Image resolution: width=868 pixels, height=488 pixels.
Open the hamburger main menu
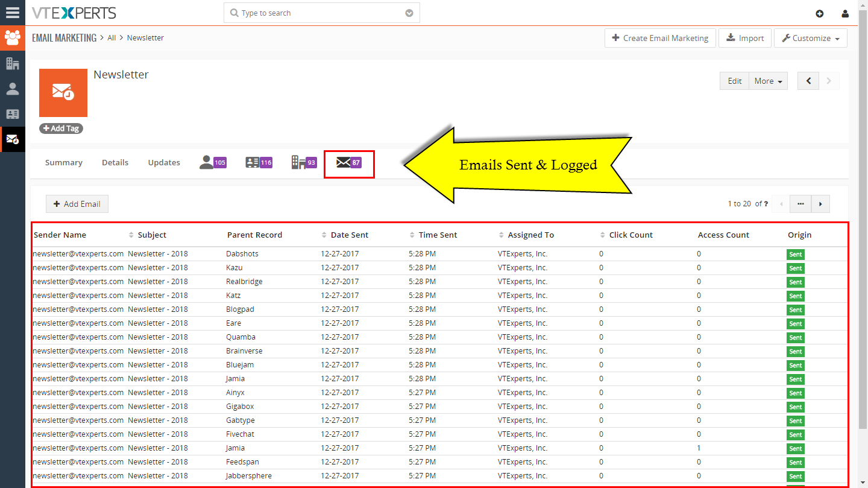(x=13, y=12)
